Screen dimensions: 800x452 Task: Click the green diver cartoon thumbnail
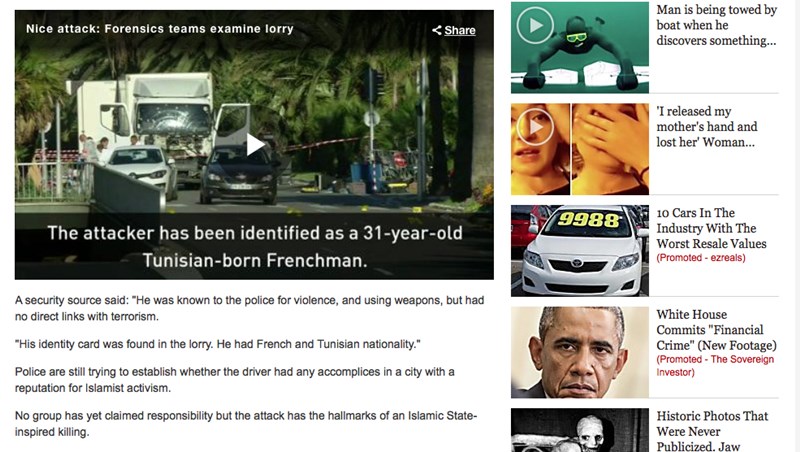point(580,47)
